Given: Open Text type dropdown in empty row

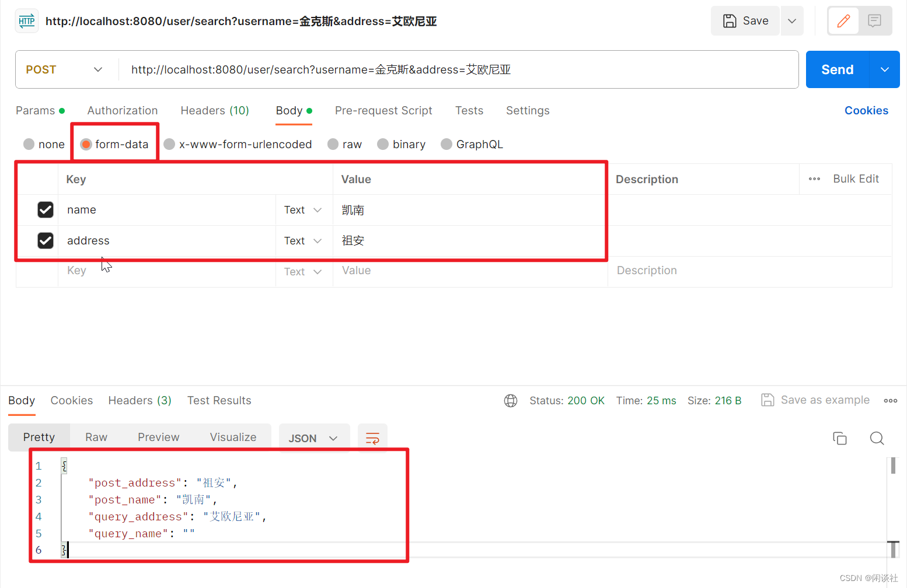Looking at the screenshot, I should coord(303,272).
